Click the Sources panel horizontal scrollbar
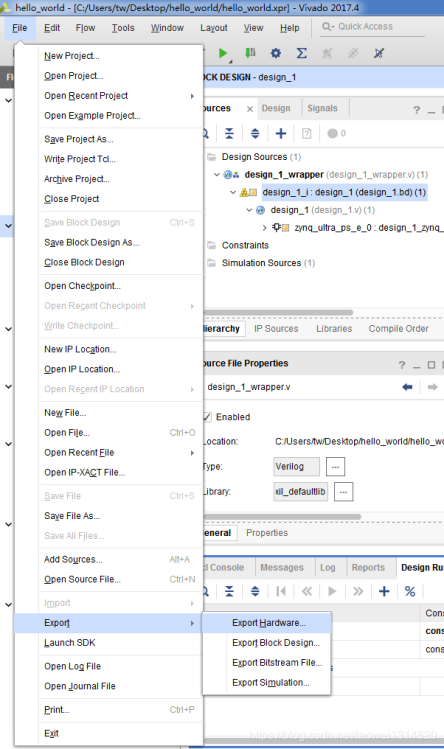Image resolution: width=444 pixels, height=749 pixels. 279,313
